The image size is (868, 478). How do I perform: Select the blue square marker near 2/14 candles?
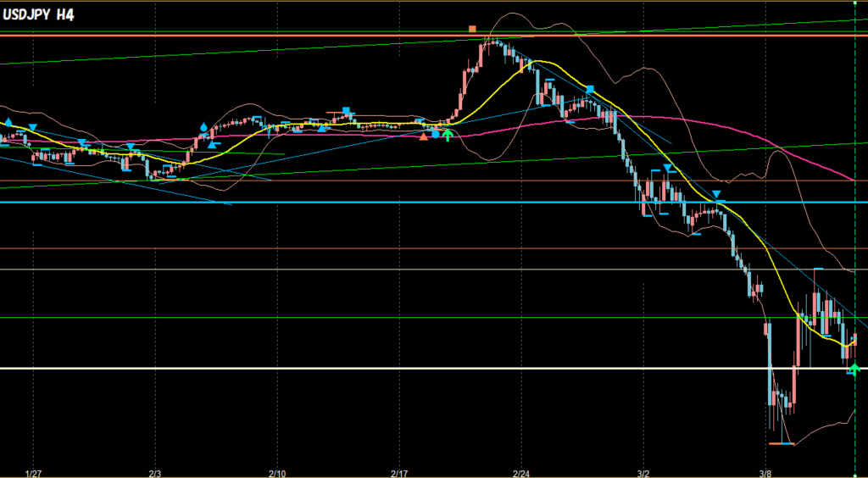pos(347,111)
